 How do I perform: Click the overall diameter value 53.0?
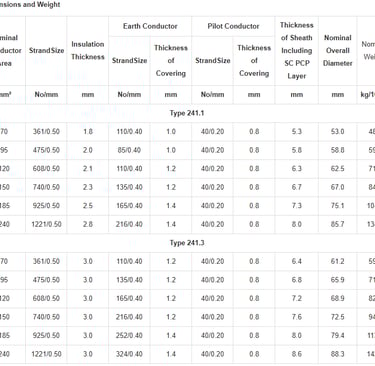pyautogui.click(x=337, y=132)
